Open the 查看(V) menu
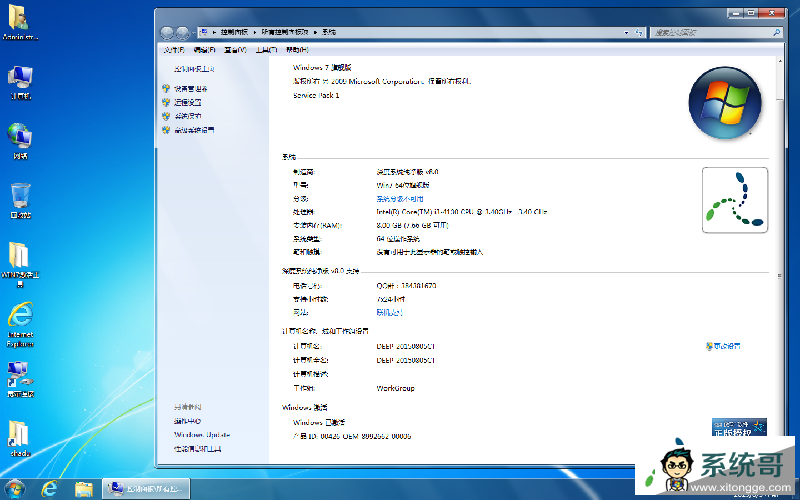 (x=235, y=50)
